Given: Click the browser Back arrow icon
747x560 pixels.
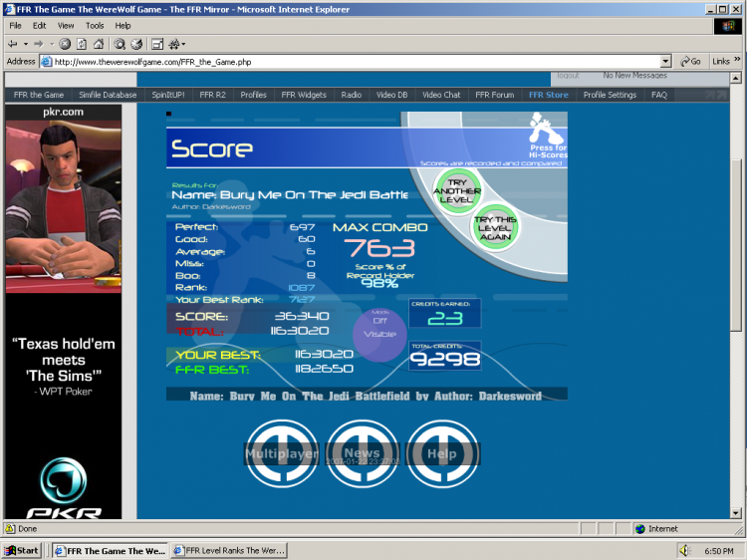Looking at the screenshot, I should (x=13, y=44).
